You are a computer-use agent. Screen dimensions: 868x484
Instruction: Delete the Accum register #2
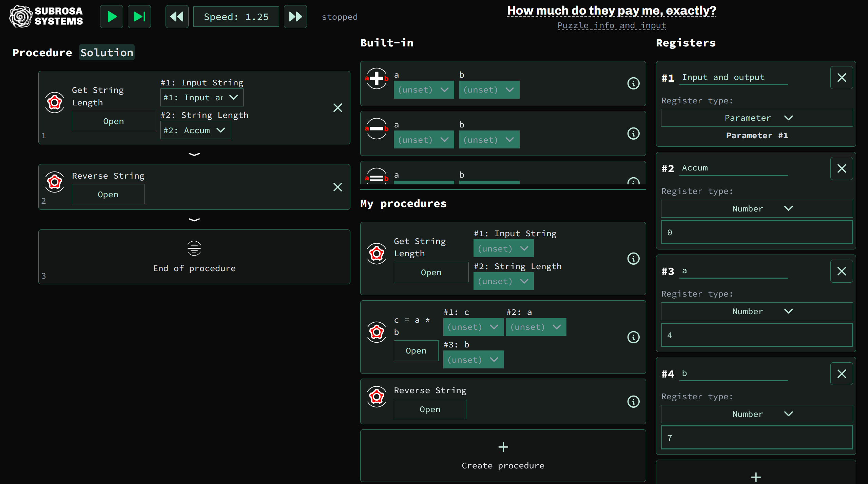[x=841, y=168]
